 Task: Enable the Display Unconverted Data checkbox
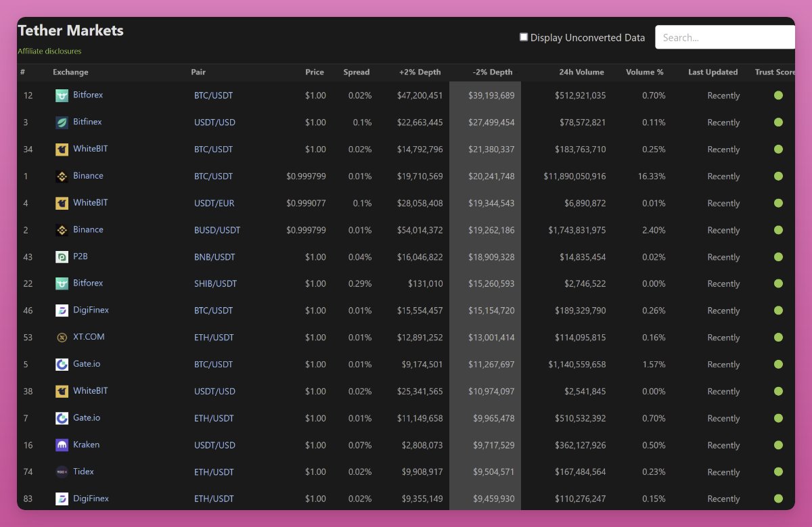point(524,37)
